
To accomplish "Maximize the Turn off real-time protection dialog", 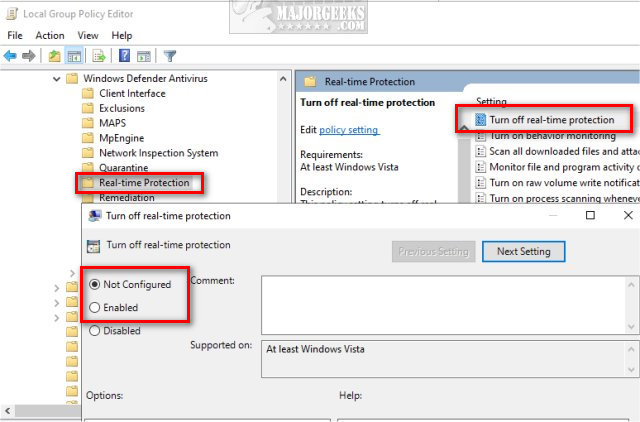I will coord(590,215).
